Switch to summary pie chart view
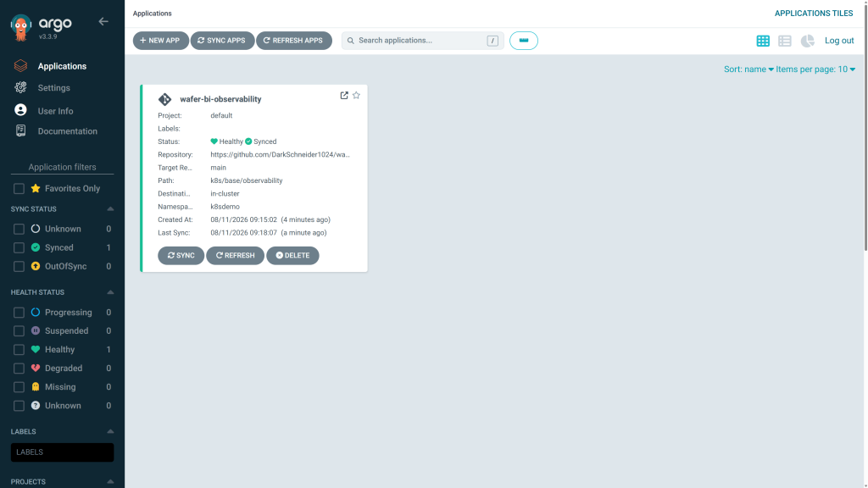868x488 pixels. tap(807, 41)
